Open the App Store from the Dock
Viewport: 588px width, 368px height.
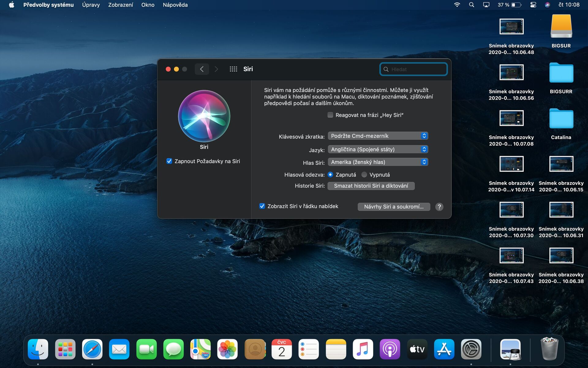click(444, 349)
